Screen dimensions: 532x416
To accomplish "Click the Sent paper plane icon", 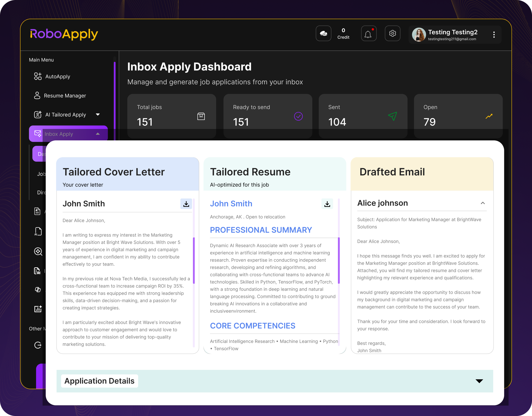I will click(392, 116).
